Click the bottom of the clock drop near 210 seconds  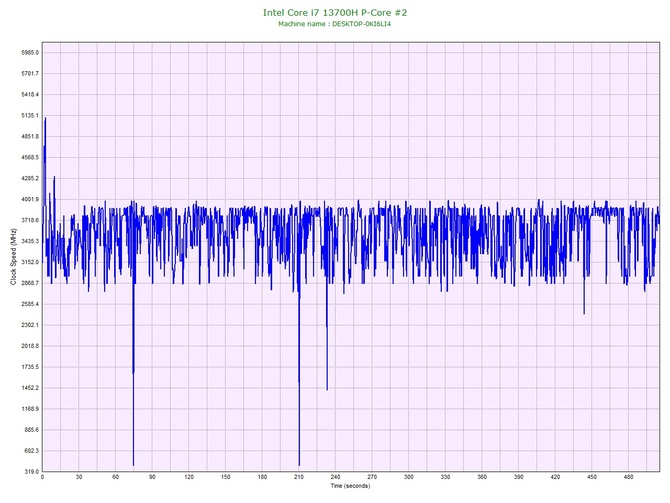click(x=299, y=465)
